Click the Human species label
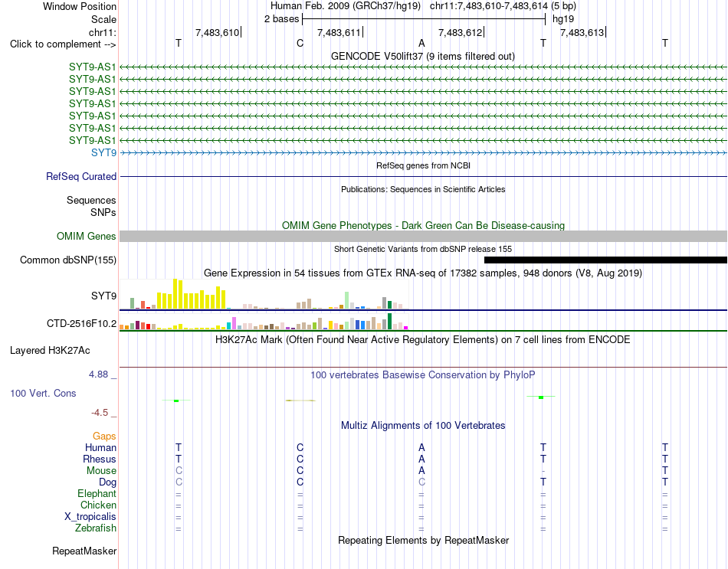The width and height of the screenshot is (728, 569). (x=100, y=447)
